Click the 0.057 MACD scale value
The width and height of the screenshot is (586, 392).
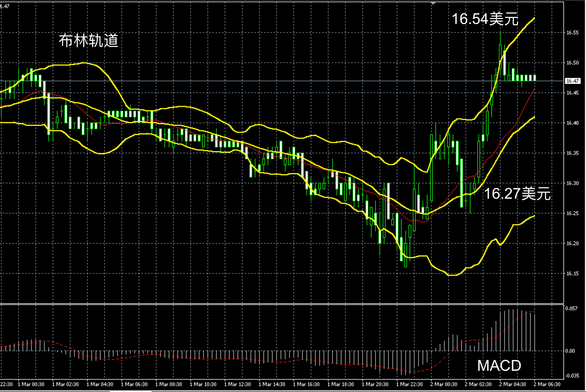(571, 308)
